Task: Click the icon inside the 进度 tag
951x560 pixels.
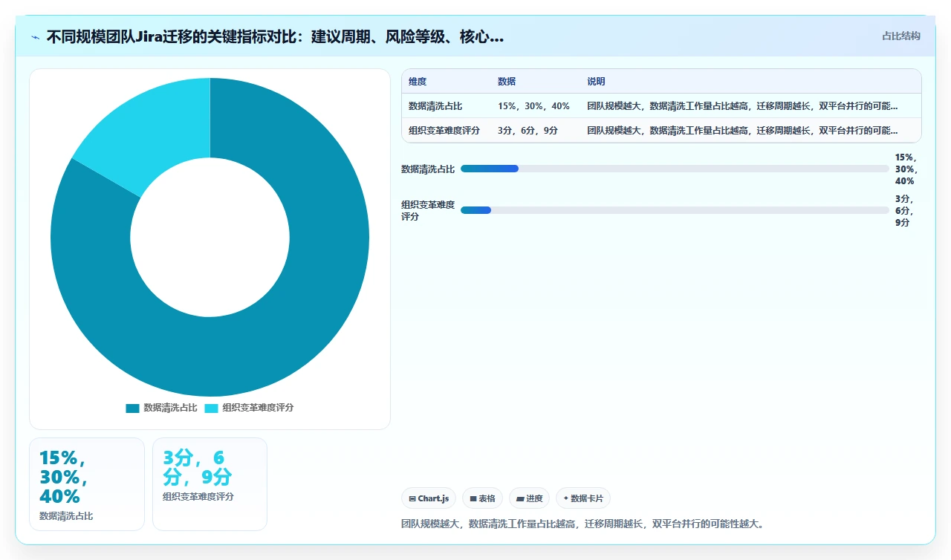Action: (520, 499)
